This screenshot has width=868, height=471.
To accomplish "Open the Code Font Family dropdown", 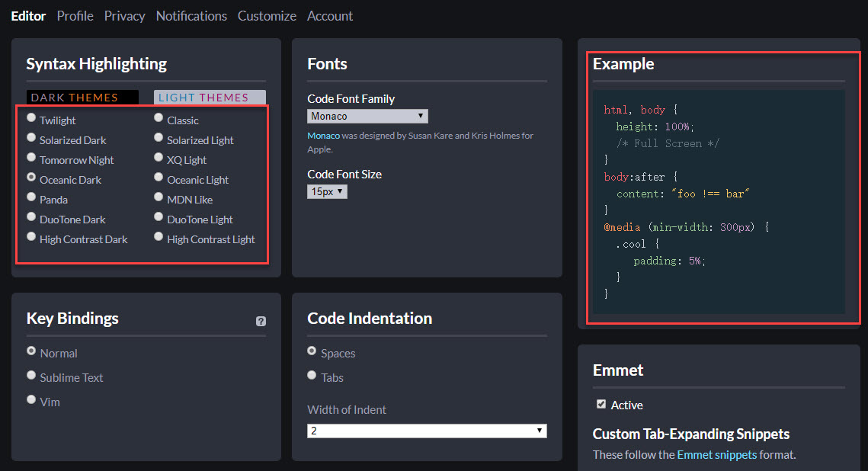I will click(x=367, y=116).
